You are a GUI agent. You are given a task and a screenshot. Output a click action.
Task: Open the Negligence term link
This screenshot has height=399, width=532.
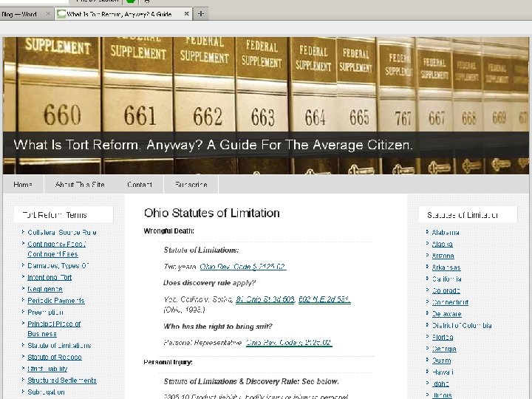(45, 289)
